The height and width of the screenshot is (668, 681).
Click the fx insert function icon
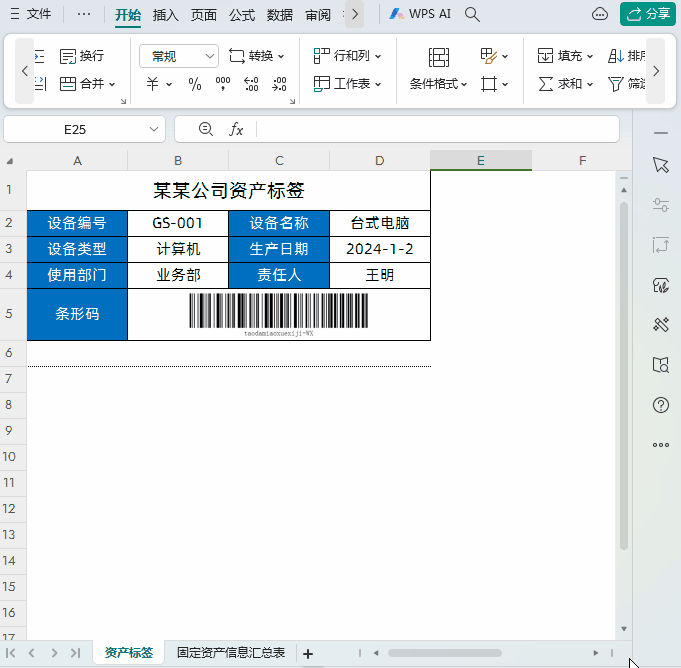[x=236, y=129]
